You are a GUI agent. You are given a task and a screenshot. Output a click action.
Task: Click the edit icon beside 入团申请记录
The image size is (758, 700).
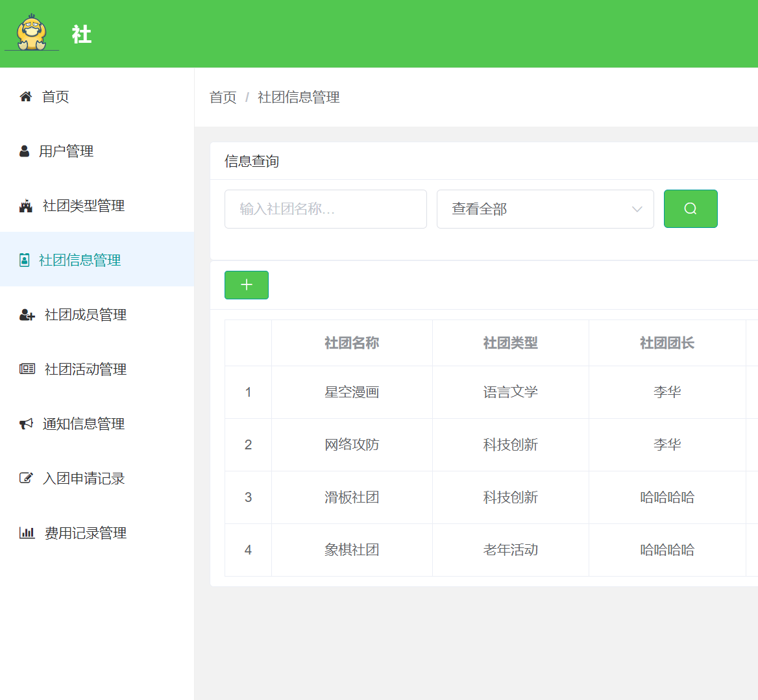pos(25,478)
